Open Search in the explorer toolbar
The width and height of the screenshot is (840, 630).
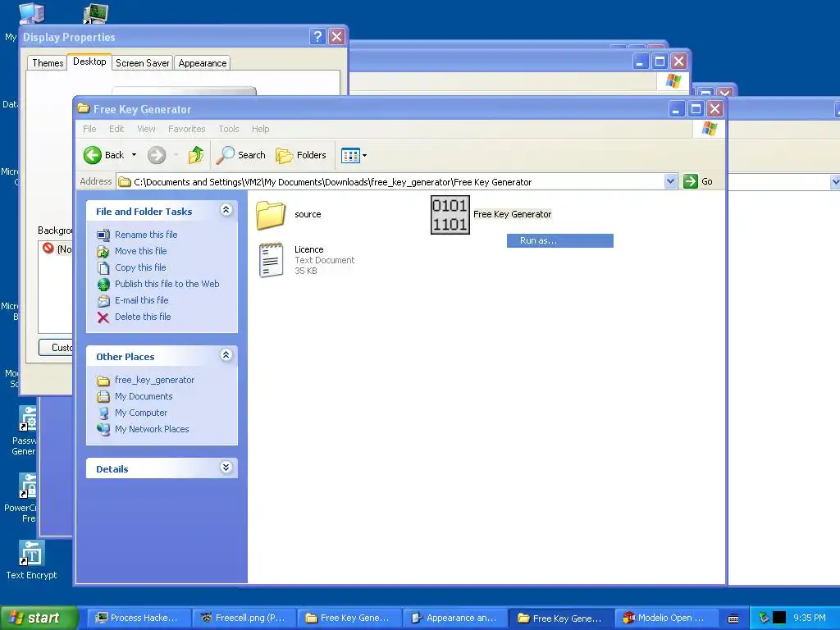[x=241, y=155]
